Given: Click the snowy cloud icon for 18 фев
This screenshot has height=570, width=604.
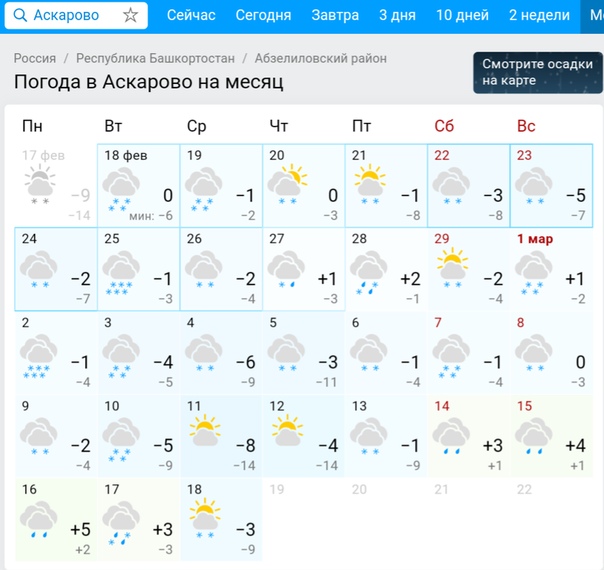Looking at the screenshot, I should pyautogui.click(x=122, y=187).
